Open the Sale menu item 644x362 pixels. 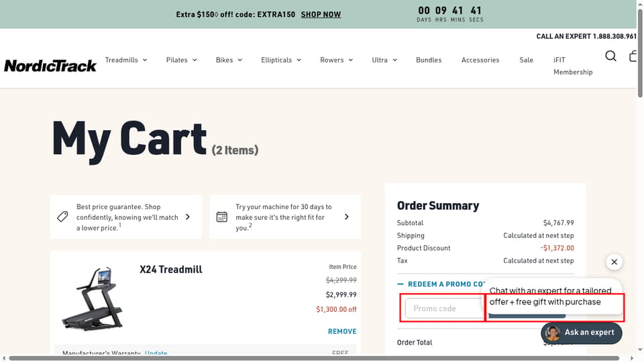[526, 60]
